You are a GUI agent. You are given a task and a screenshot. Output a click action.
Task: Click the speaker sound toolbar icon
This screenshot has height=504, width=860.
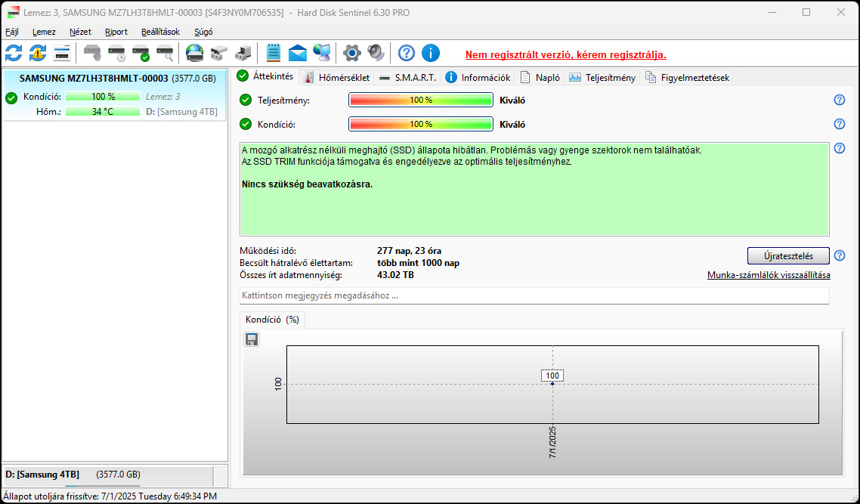point(376,53)
